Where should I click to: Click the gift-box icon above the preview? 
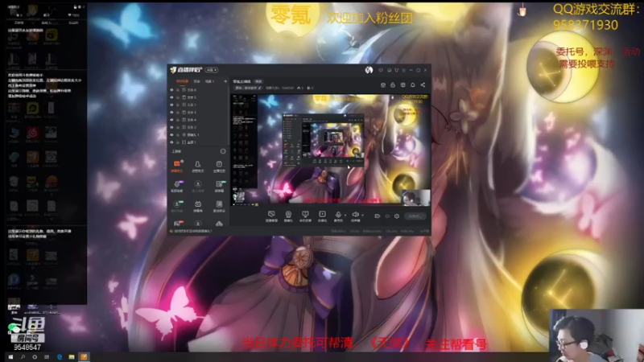393,85
